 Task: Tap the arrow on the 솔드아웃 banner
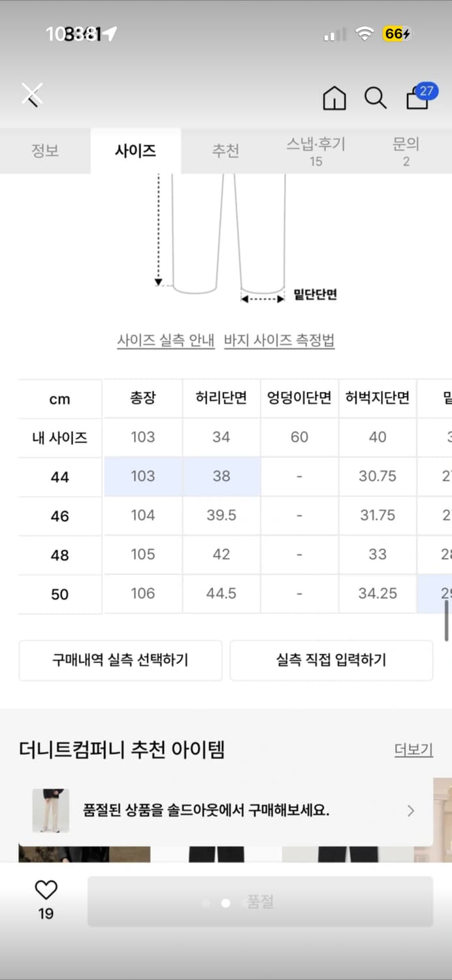coord(410,810)
